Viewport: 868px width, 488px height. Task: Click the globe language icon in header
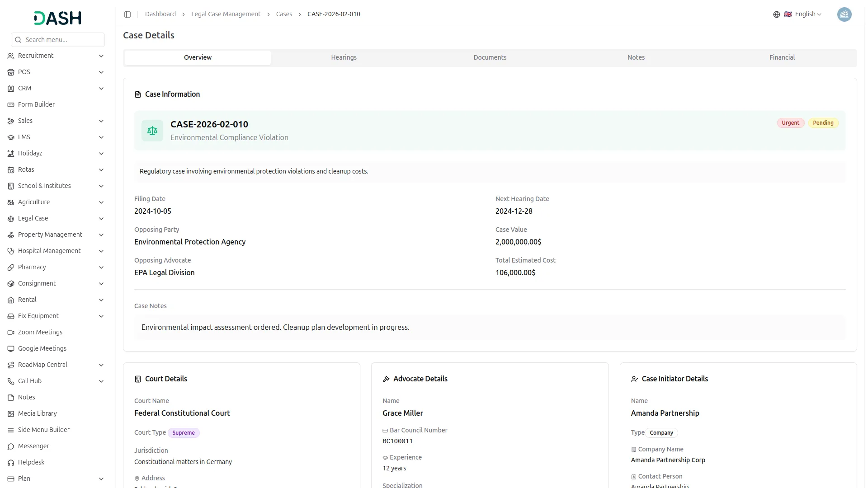776,14
